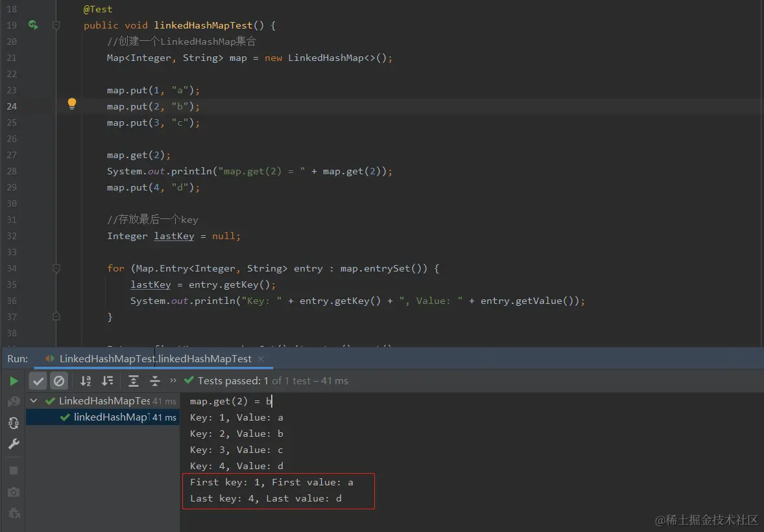The width and height of the screenshot is (764, 532).
Task: Click the map.put(1, "a") statement
Action: pyautogui.click(x=153, y=91)
